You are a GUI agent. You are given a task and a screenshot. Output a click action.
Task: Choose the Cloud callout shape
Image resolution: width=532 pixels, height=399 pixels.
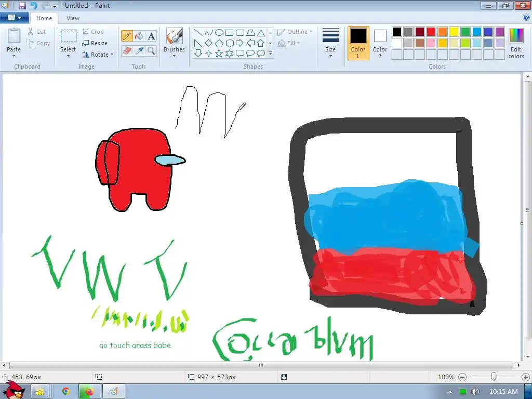(x=261, y=54)
